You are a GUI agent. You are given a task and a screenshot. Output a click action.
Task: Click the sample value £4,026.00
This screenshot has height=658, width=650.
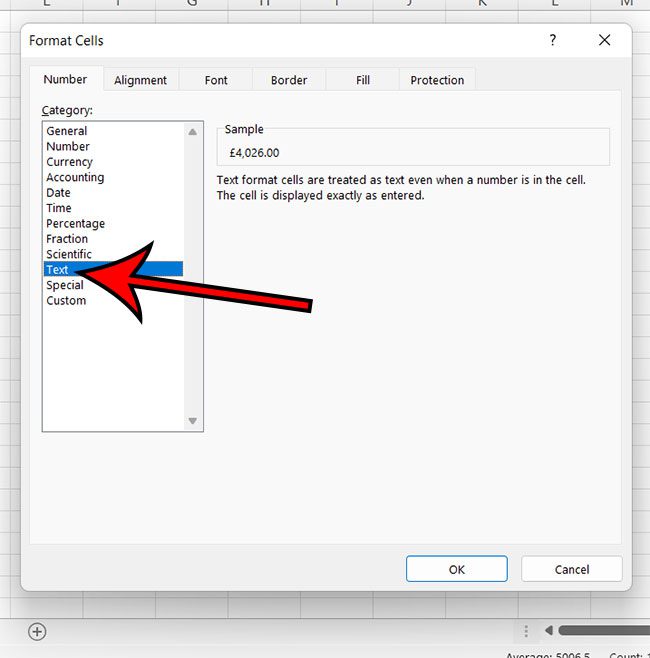point(254,153)
